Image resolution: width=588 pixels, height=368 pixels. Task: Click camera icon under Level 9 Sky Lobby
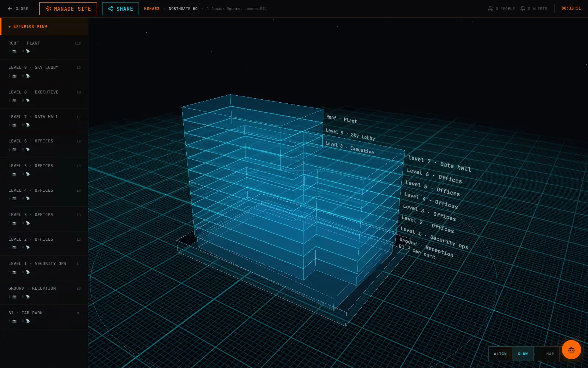14,76
